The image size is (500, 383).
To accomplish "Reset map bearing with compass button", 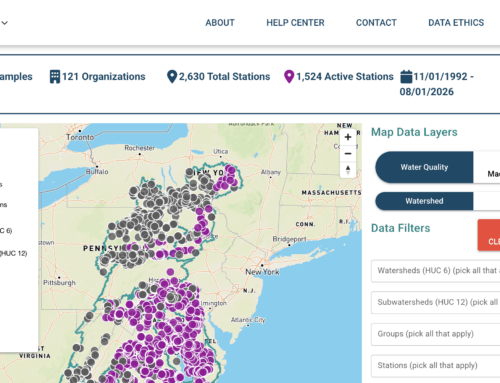I will tap(348, 170).
